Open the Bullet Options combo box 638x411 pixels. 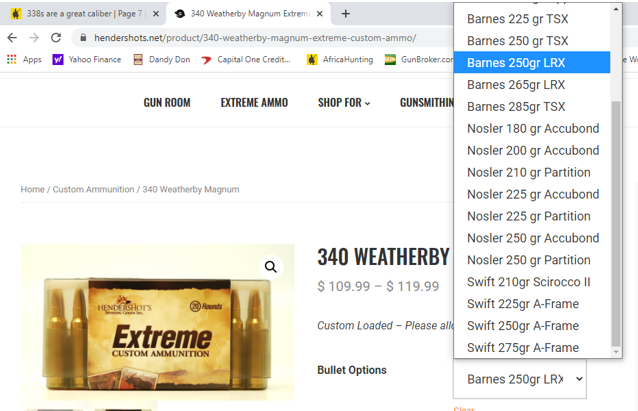(x=519, y=379)
